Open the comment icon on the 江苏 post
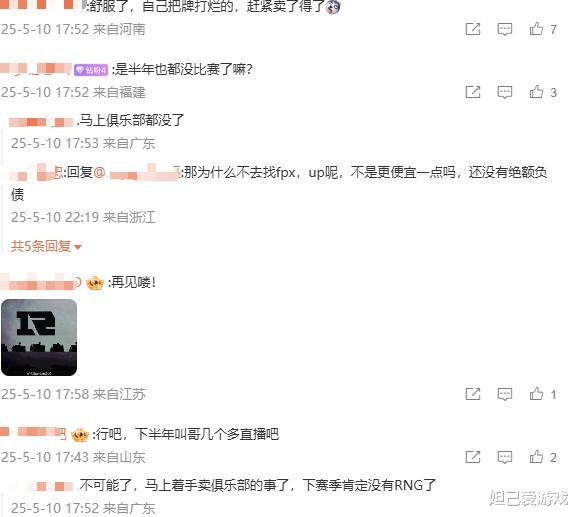The width and height of the screenshot is (577, 517). (505, 394)
